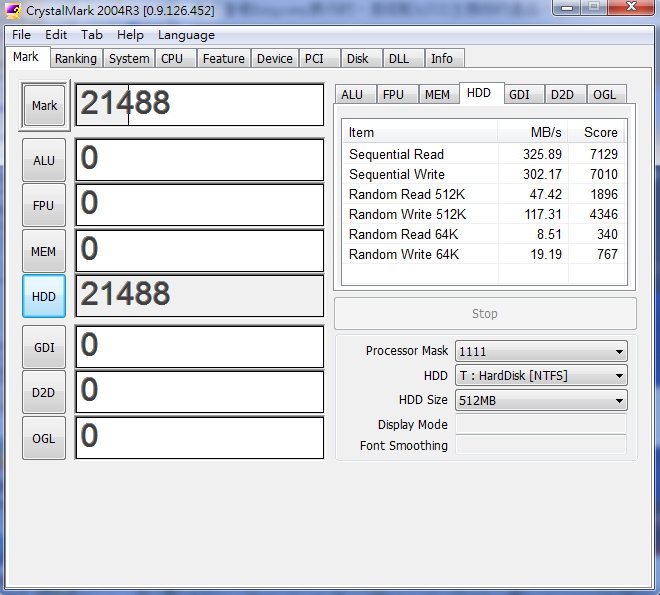This screenshot has width=660, height=595.
Task: Open the Edit menu
Action: click(56, 35)
